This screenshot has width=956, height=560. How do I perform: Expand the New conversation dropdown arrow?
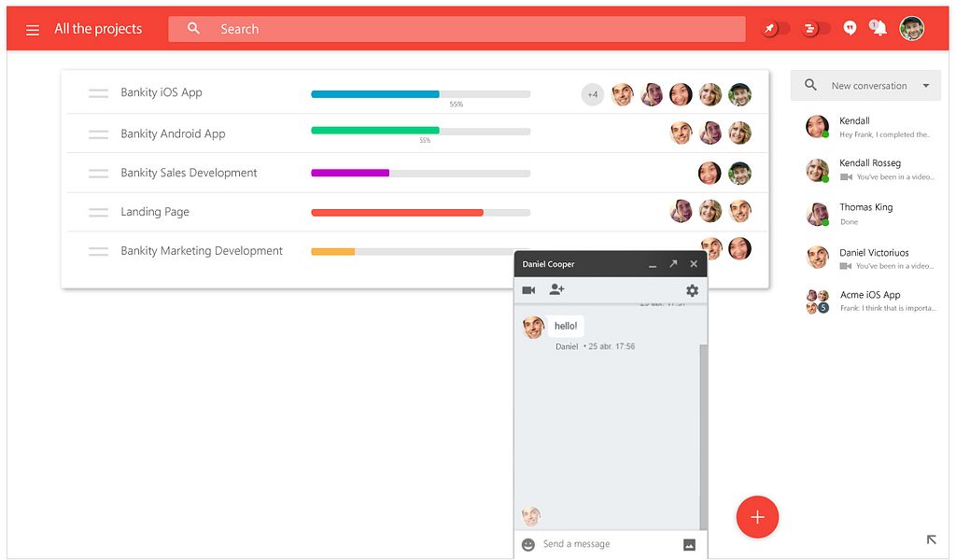[x=926, y=86]
